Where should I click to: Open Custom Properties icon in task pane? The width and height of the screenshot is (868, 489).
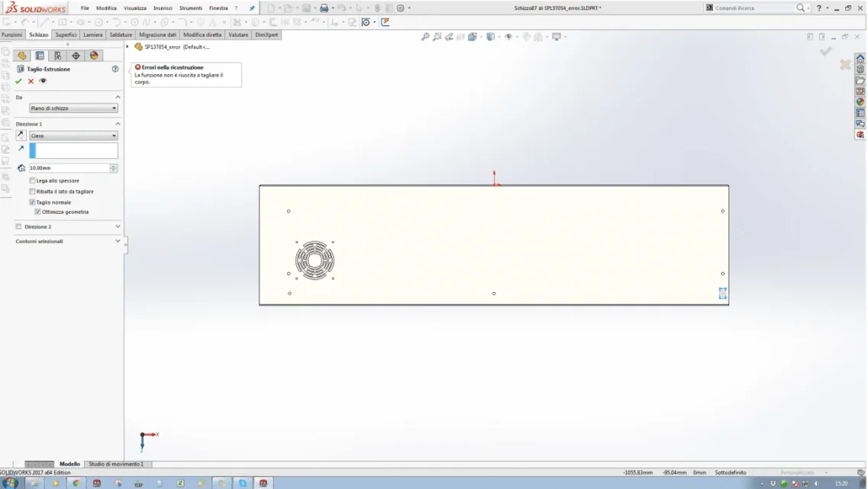(x=860, y=113)
